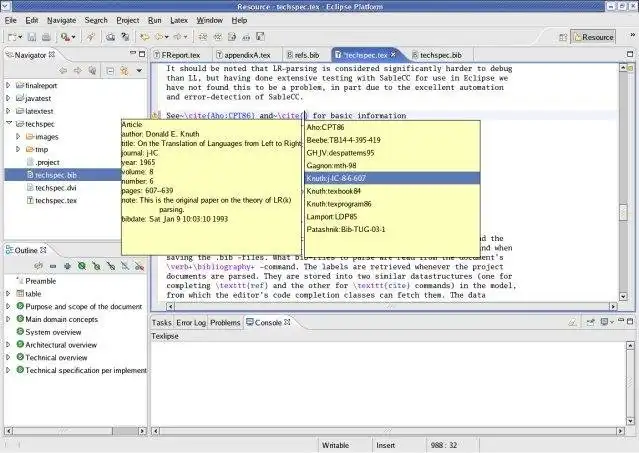Click the Open Perspective icon beside Resource
This screenshot has width=639, height=453.
[x=563, y=37]
